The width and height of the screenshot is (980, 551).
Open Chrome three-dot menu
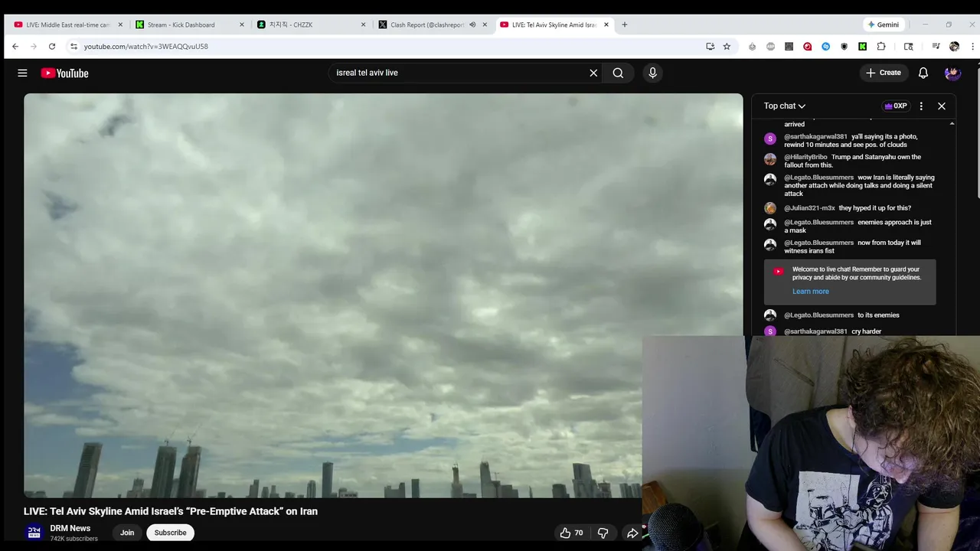(972, 46)
